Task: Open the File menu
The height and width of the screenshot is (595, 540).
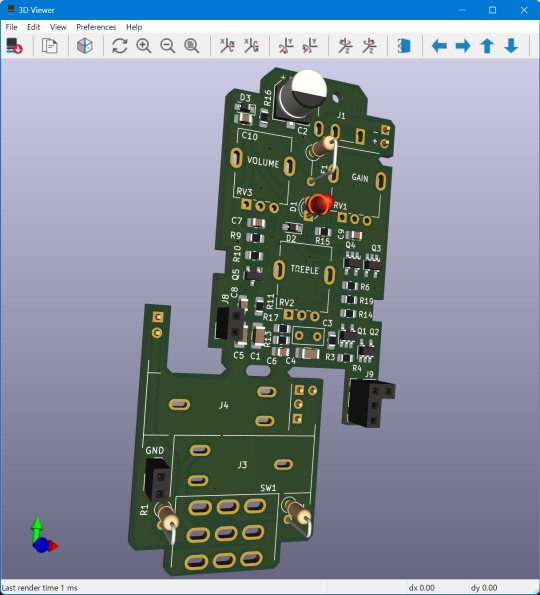Action: (x=11, y=27)
